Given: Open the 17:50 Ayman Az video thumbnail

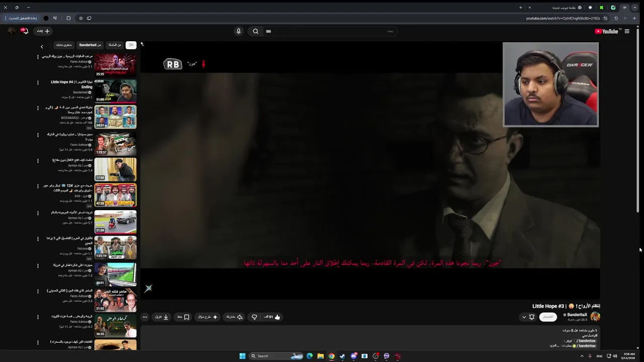Looking at the screenshot, I should coord(115,169).
